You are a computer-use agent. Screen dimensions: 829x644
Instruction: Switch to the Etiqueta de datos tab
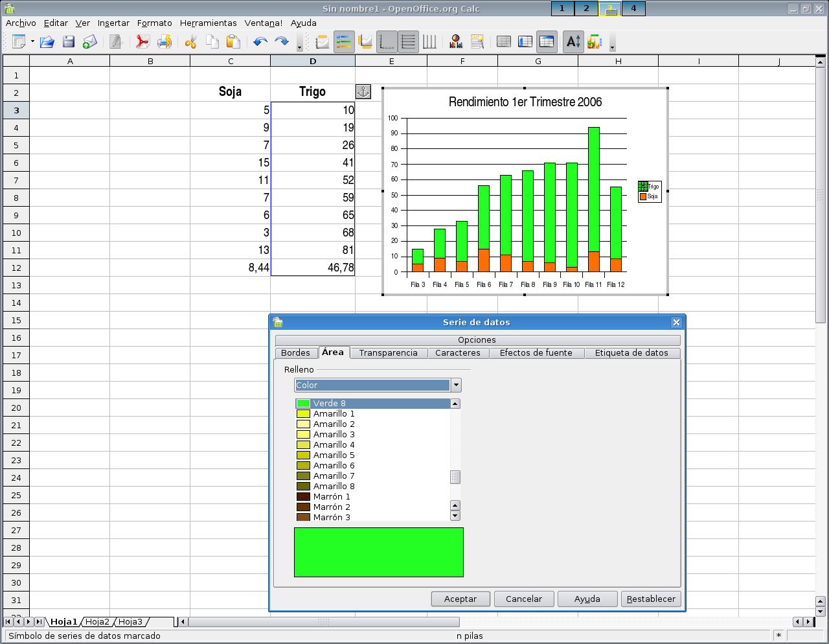(x=631, y=352)
